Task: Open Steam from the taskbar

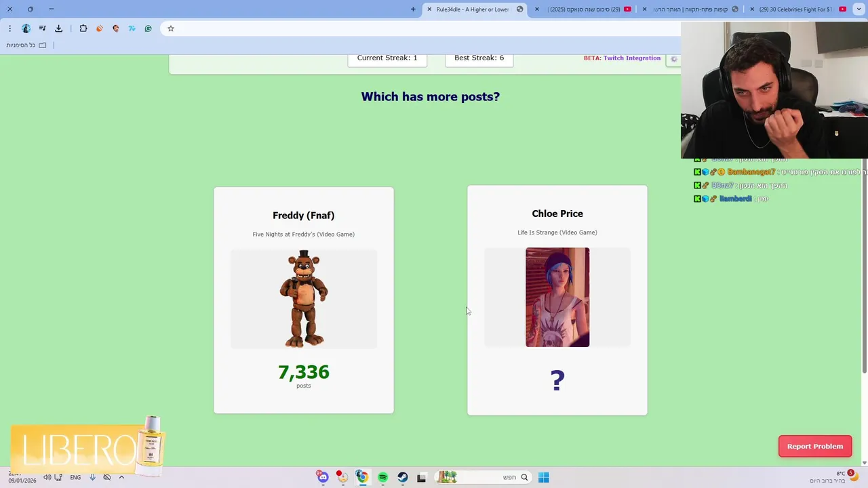Action: 403,477
